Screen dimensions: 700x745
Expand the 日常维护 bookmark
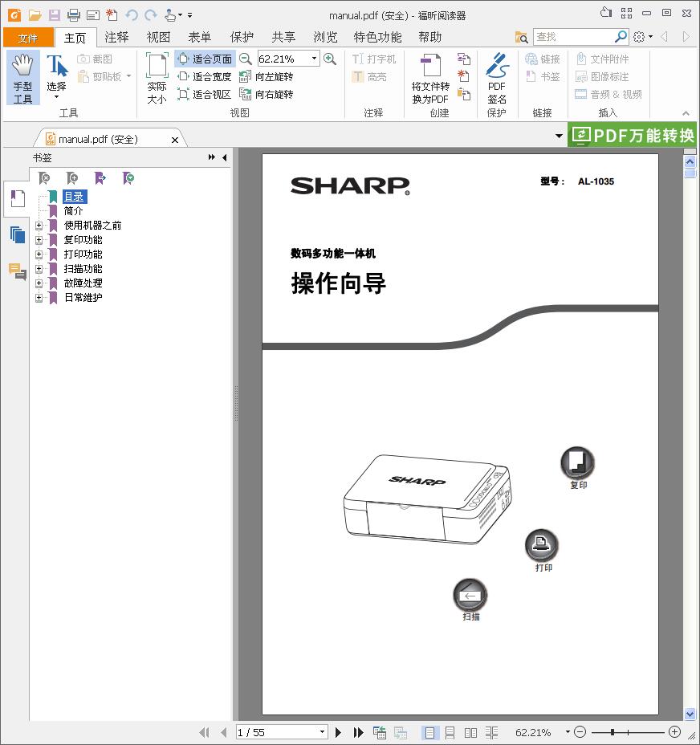point(39,298)
